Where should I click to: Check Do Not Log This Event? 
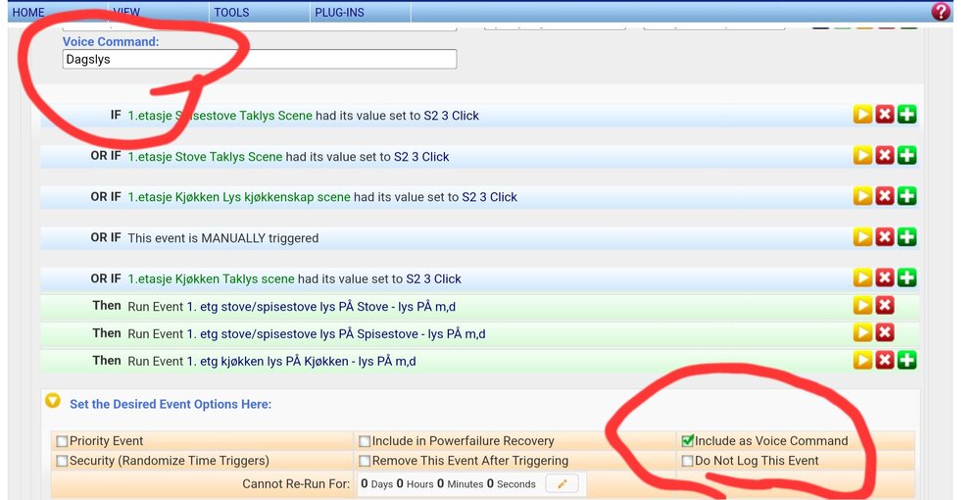(x=688, y=461)
